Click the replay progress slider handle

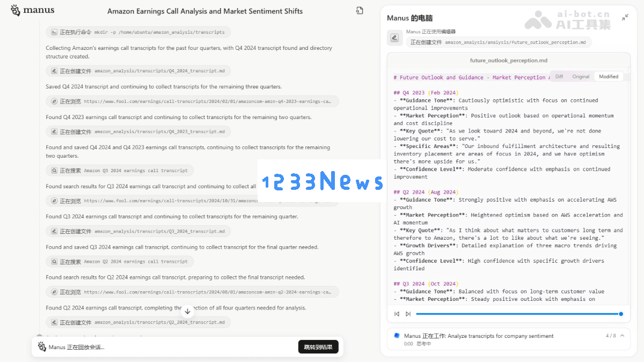pos(621,314)
